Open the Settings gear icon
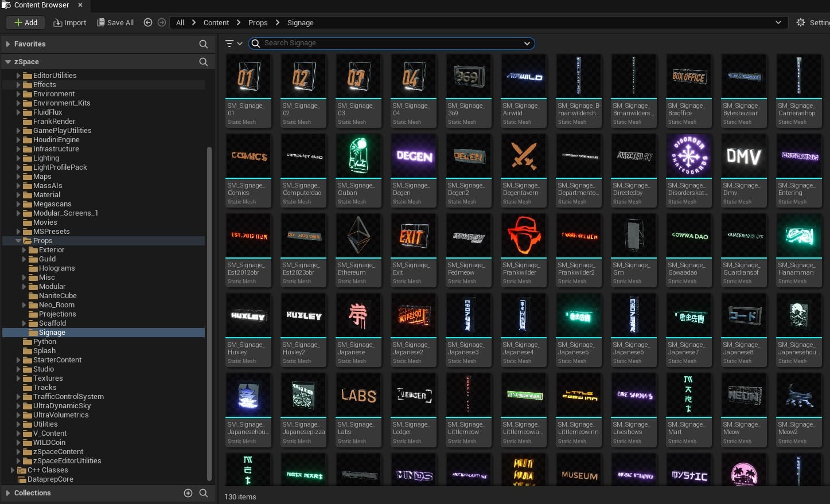This screenshot has height=504, width=830. pyautogui.click(x=801, y=22)
